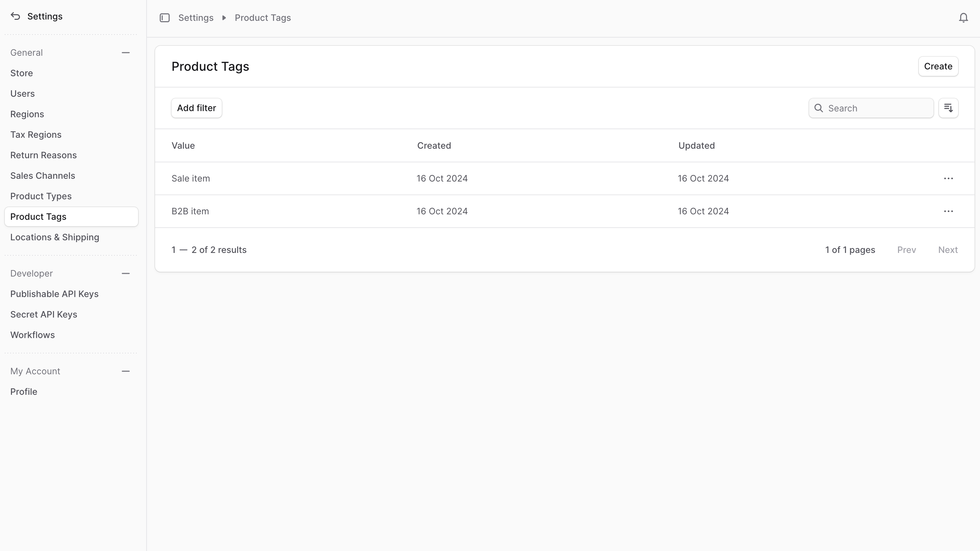Go to Locations & Shipping

click(x=54, y=238)
